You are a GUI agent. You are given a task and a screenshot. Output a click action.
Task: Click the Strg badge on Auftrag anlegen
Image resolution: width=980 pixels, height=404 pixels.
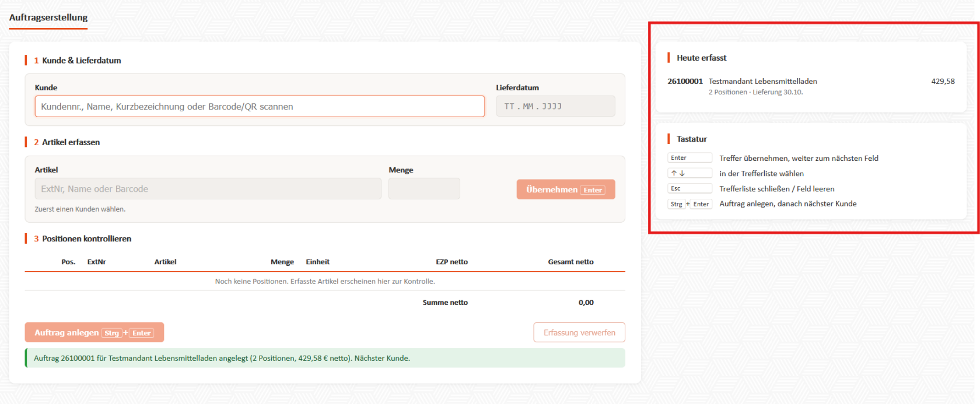tap(111, 333)
